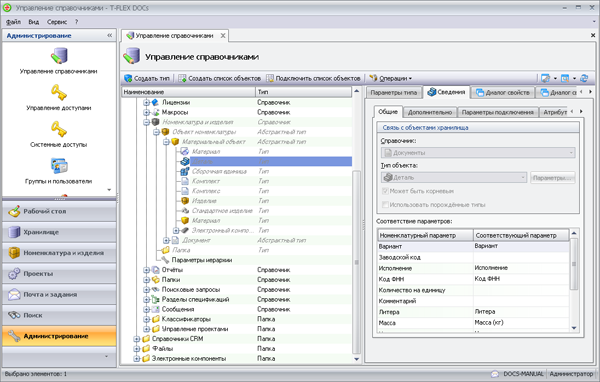
Task: Click the Параметры... button
Action: pyautogui.click(x=553, y=178)
